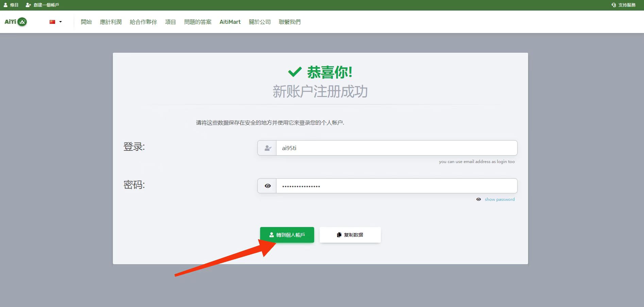Click the eye icon beside the password field
This screenshot has width=644, height=307.
click(x=268, y=186)
